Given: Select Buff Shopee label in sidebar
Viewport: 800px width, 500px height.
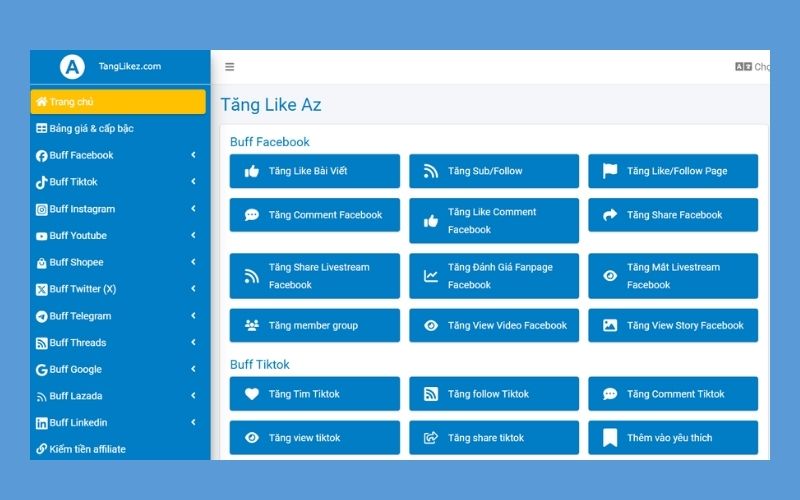Looking at the screenshot, I should [77, 262].
